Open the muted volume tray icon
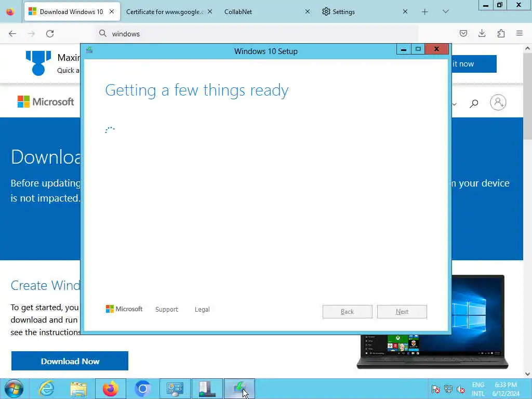 [461, 389]
